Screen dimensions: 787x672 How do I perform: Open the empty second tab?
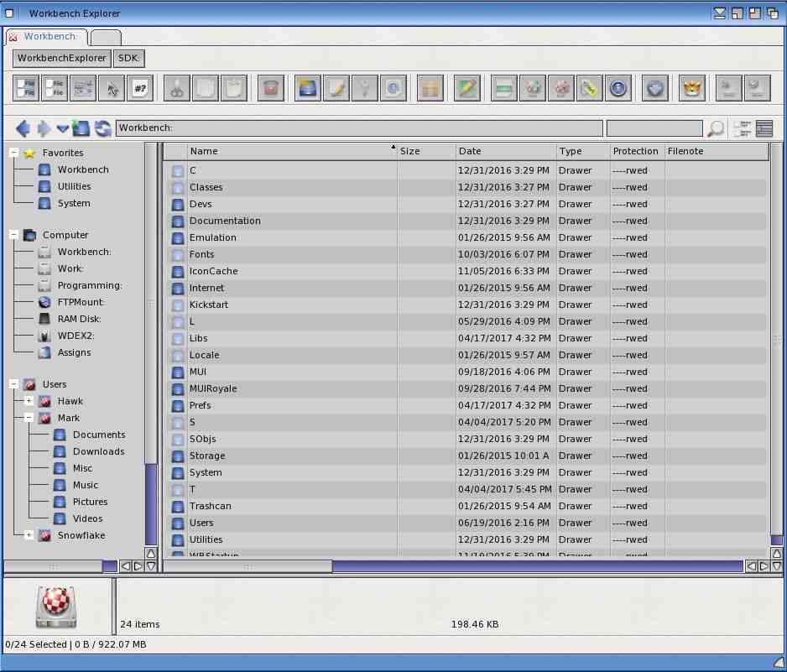(106, 38)
